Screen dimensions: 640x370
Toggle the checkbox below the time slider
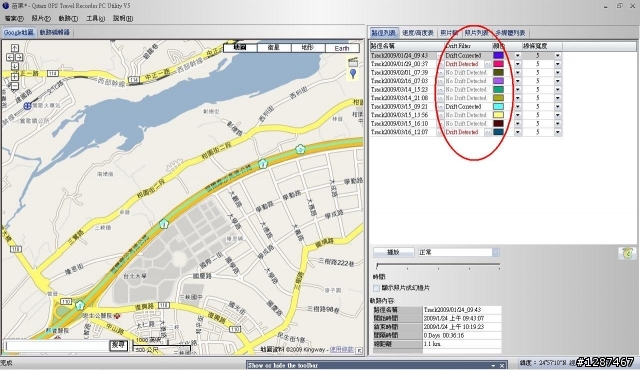coord(376,288)
